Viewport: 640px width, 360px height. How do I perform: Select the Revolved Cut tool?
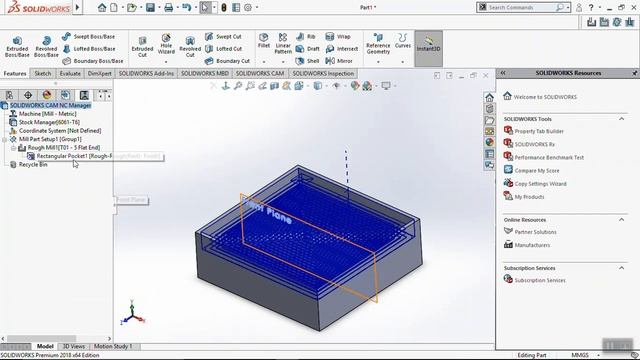pos(190,47)
